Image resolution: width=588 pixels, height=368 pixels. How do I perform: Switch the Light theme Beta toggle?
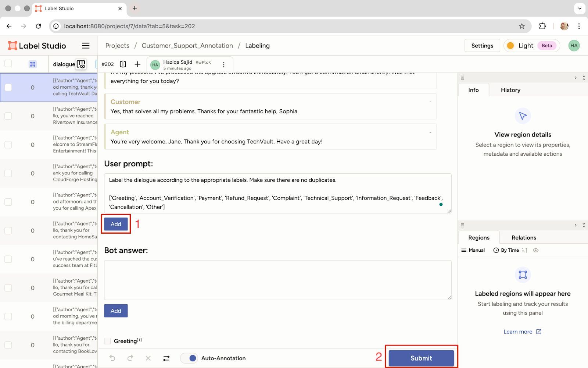[x=531, y=46]
